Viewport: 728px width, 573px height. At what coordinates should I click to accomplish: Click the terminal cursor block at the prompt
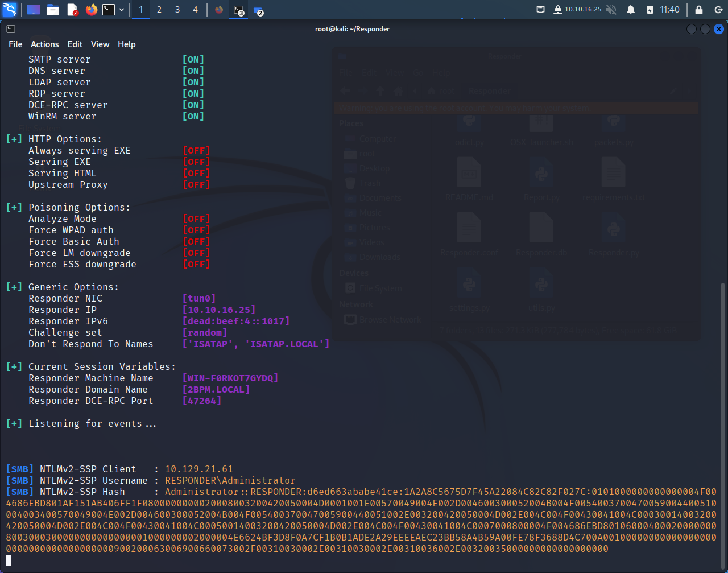click(9, 560)
